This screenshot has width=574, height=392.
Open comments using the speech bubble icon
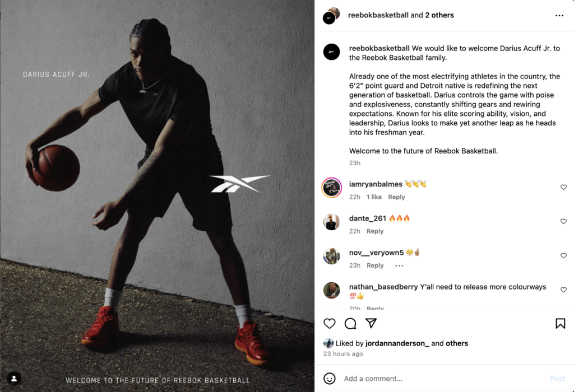click(x=350, y=323)
